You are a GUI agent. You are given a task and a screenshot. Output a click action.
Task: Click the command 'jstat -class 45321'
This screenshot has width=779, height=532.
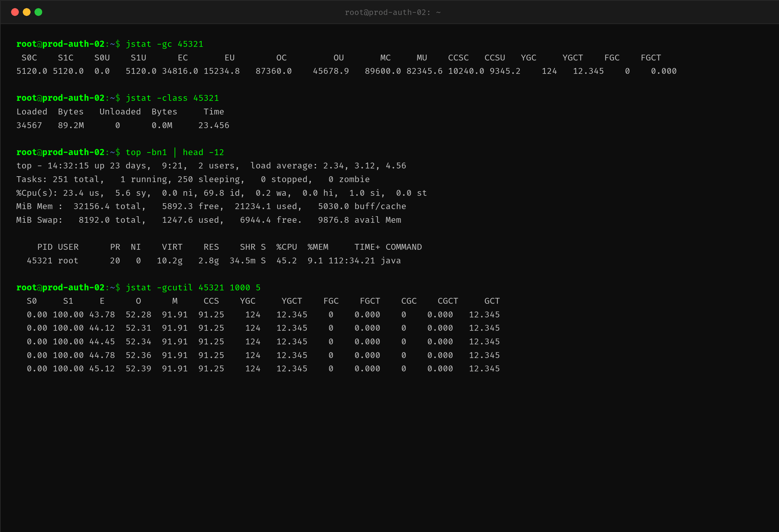172,98
